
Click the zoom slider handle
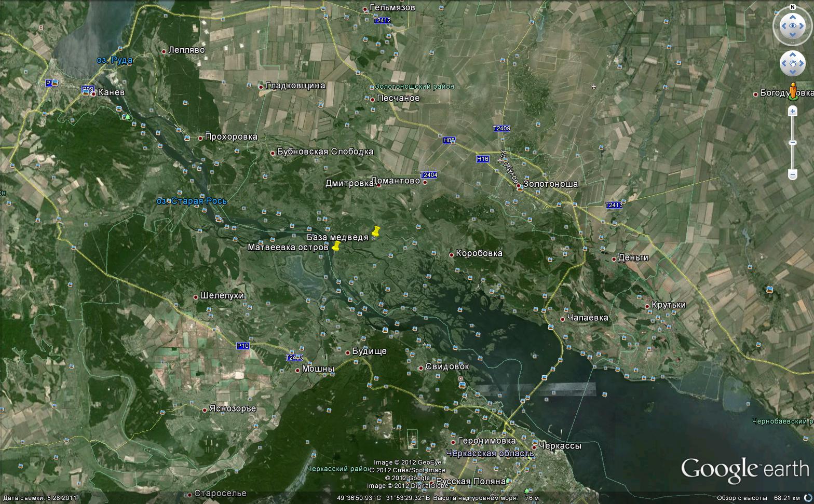coord(793,143)
